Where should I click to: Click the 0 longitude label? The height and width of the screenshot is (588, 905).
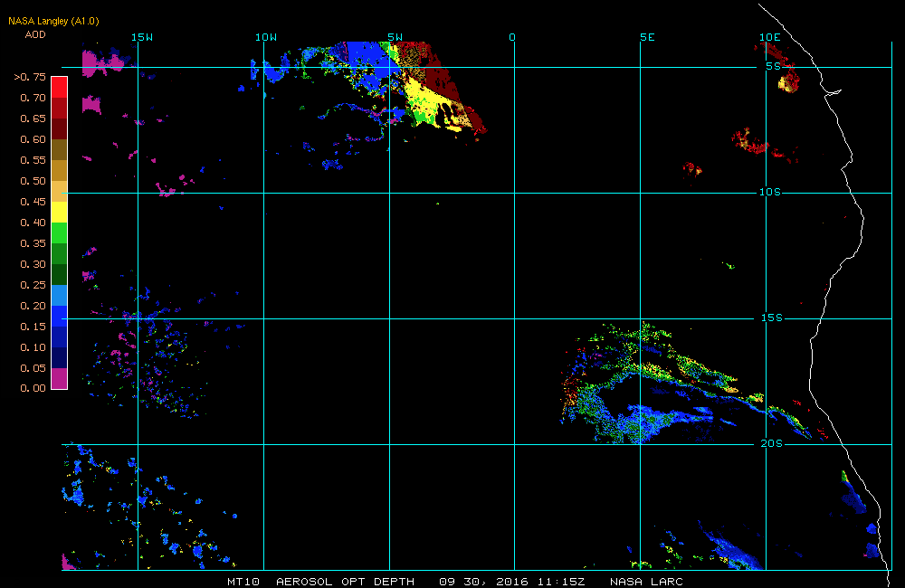click(512, 37)
